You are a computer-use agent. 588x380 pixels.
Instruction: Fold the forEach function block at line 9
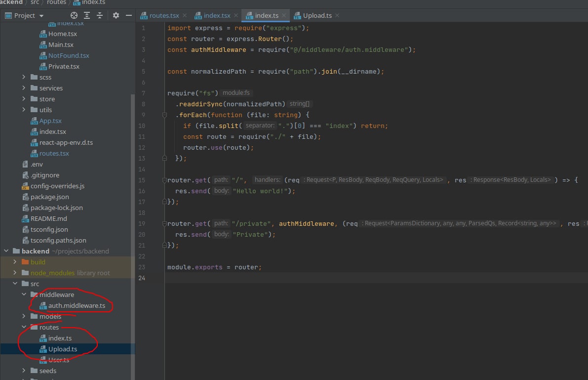click(x=165, y=115)
